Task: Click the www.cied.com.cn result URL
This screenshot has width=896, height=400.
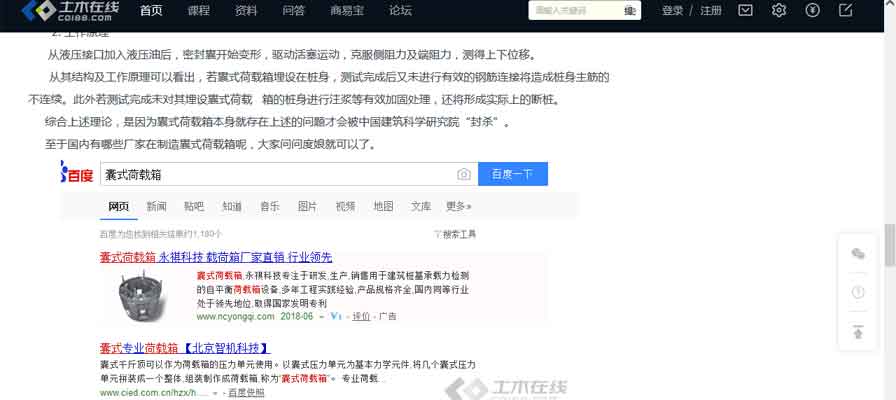Action: click(x=153, y=393)
